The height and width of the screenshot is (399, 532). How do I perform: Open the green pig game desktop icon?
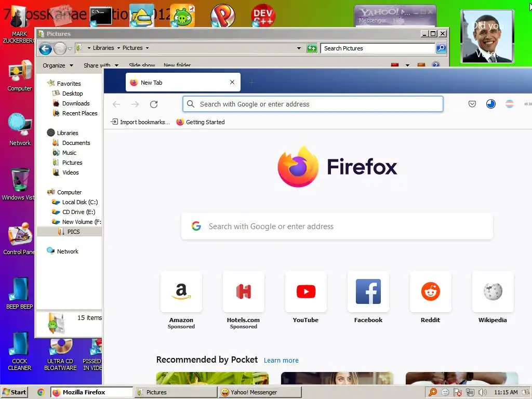[x=183, y=16]
